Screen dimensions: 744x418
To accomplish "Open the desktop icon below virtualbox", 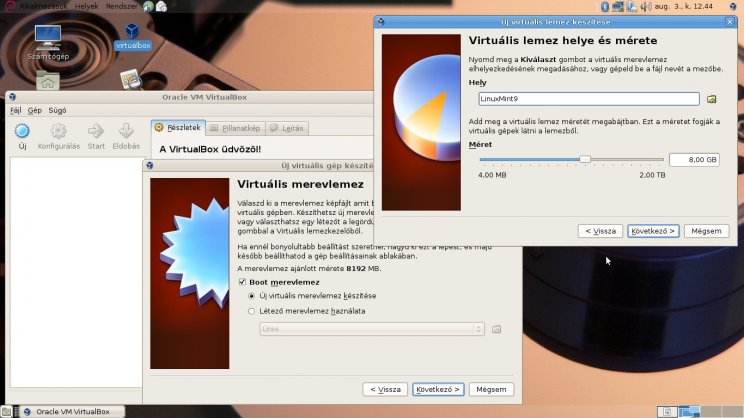I will 130,79.
